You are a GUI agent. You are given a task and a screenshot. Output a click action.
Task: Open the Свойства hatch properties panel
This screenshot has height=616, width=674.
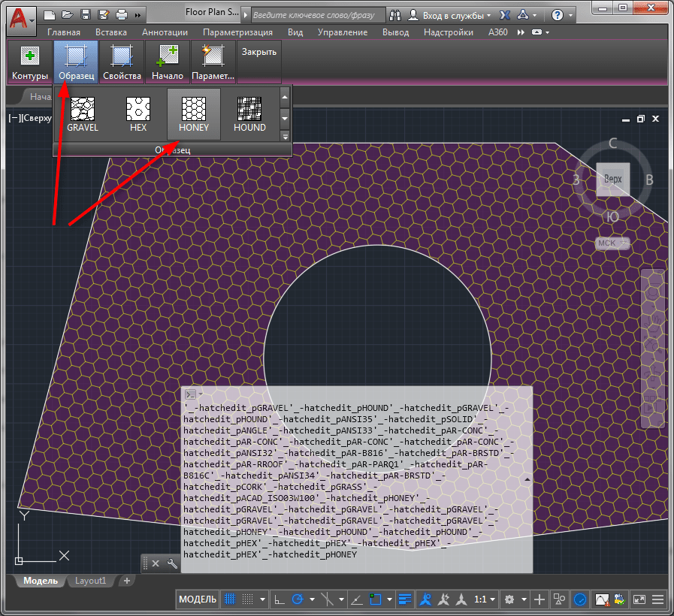[x=122, y=62]
